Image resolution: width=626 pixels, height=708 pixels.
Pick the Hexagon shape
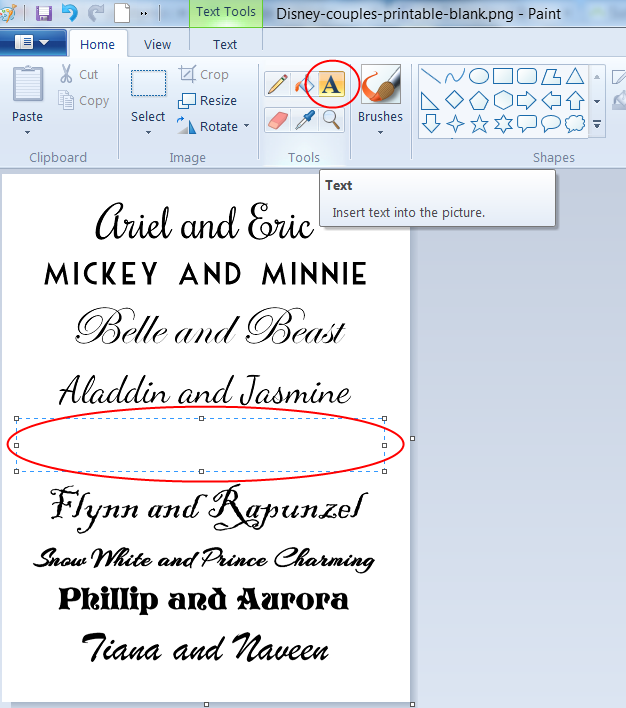pyautogui.click(x=503, y=100)
